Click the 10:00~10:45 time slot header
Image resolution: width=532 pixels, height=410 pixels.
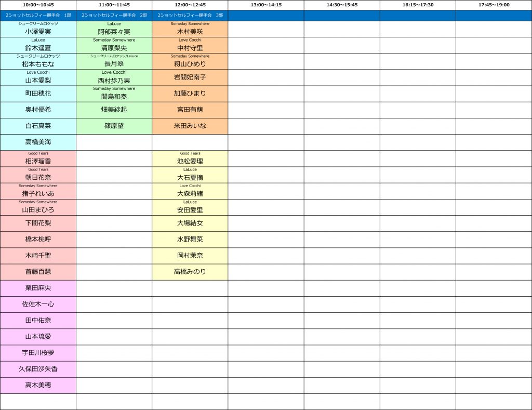coord(38,5)
